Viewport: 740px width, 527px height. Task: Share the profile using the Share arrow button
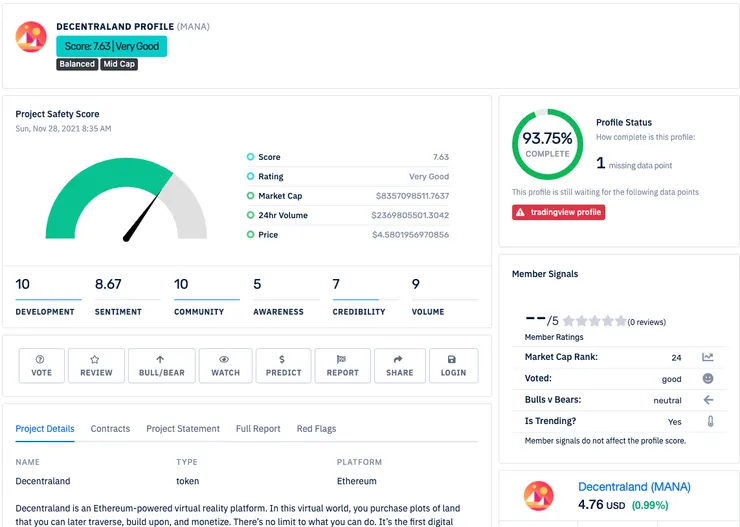coord(400,366)
